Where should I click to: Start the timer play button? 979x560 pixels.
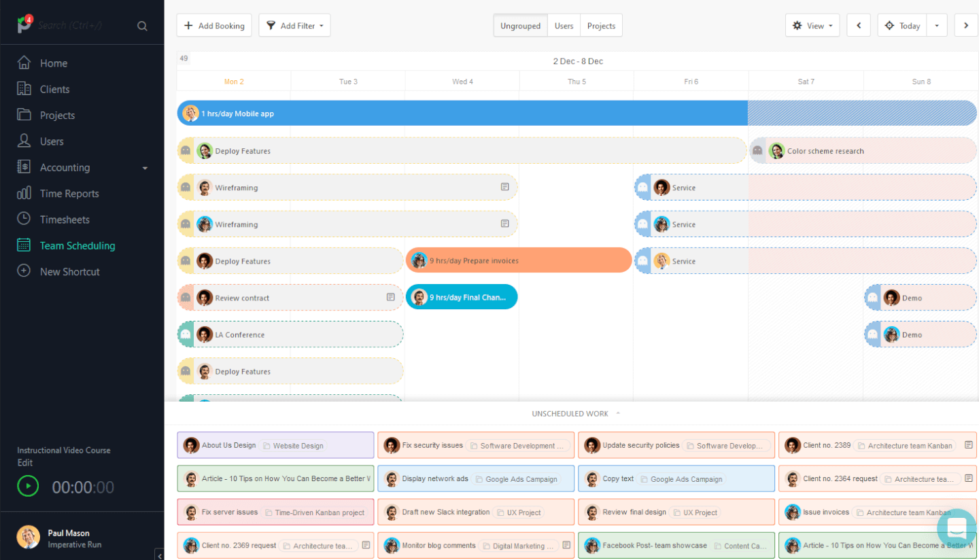[x=28, y=486]
